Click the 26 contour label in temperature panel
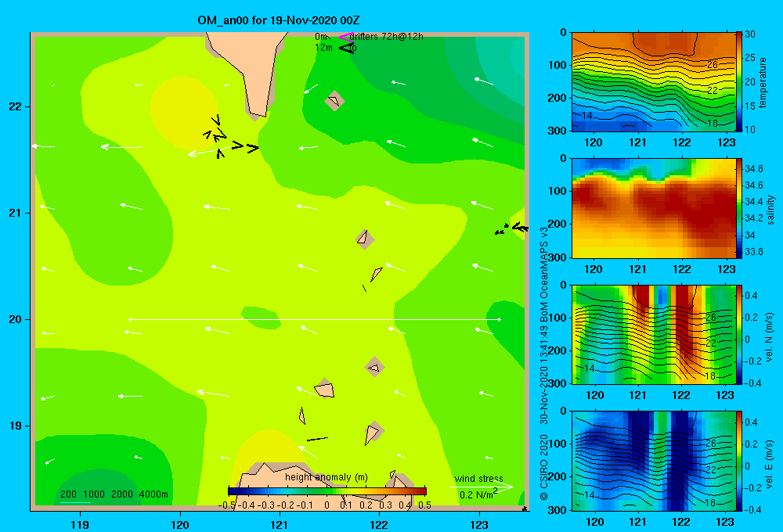This screenshot has width=783, height=532. click(713, 64)
